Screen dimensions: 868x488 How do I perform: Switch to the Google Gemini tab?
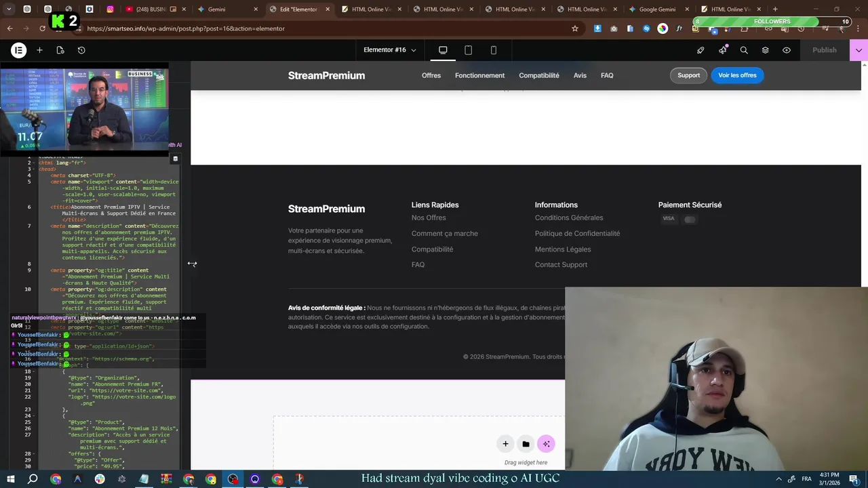coord(658,9)
